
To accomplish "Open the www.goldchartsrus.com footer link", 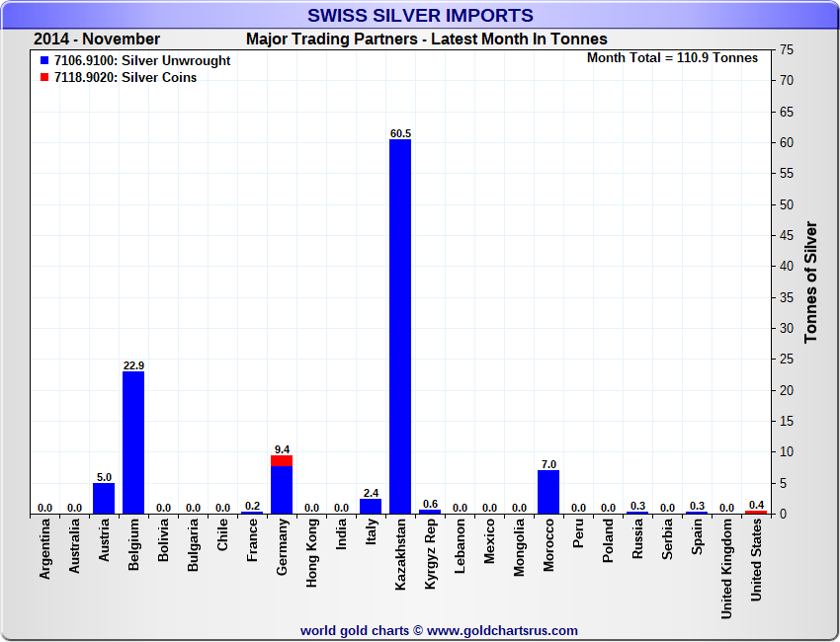I will (x=502, y=631).
